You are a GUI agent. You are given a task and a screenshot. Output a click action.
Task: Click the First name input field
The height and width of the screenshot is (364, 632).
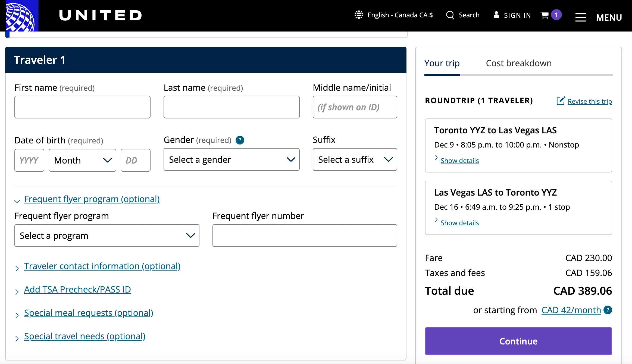click(82, 107)
